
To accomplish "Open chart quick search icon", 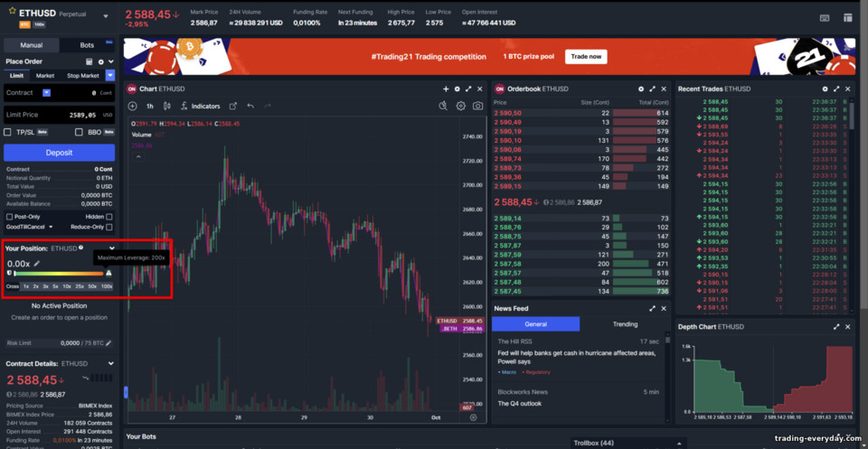I will coord(443,107).
